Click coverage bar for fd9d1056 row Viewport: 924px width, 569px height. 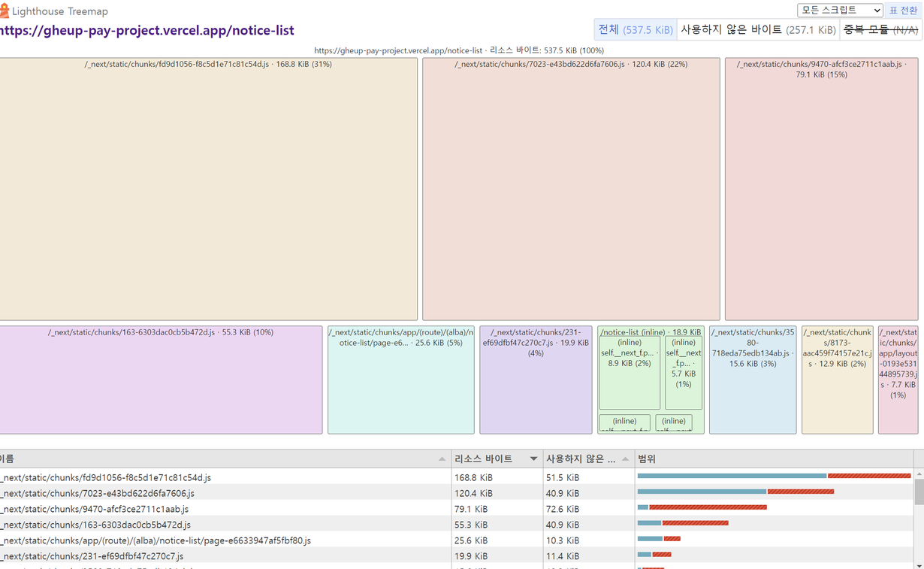(x=774, y=476)
